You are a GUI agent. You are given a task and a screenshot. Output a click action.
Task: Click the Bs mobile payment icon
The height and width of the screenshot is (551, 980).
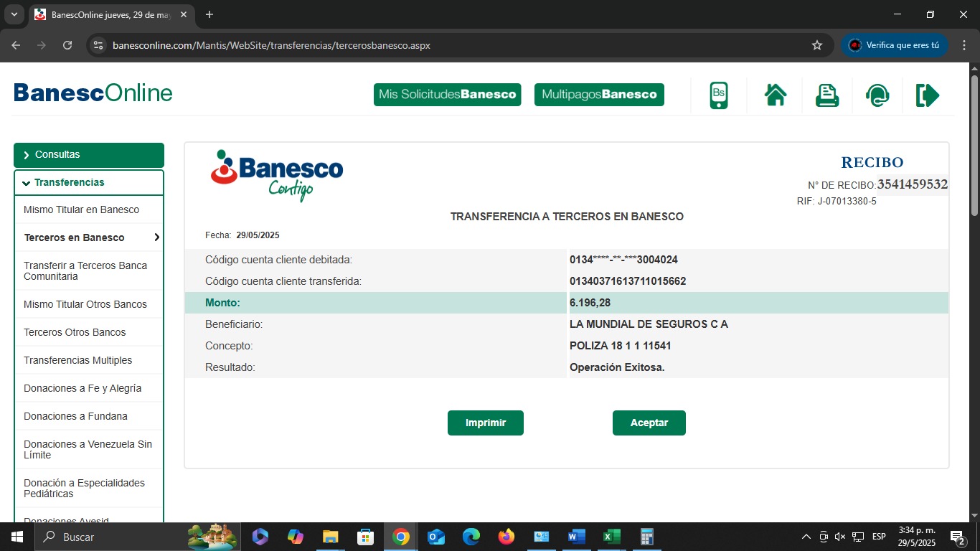(719, 95)
